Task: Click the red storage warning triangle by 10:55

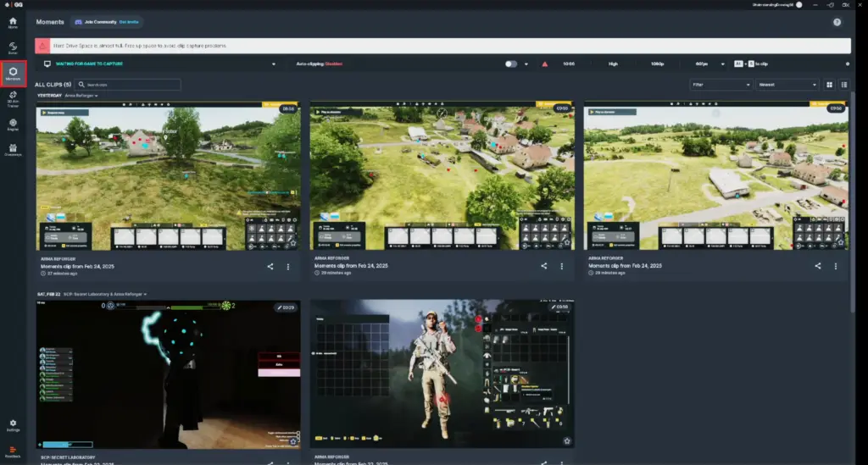Action: click(545, 64)
